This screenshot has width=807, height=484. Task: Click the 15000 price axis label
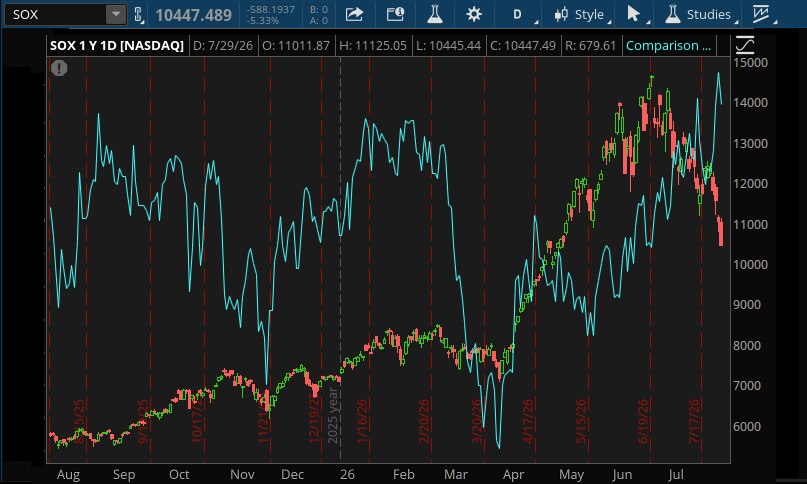tap(750, 62)
